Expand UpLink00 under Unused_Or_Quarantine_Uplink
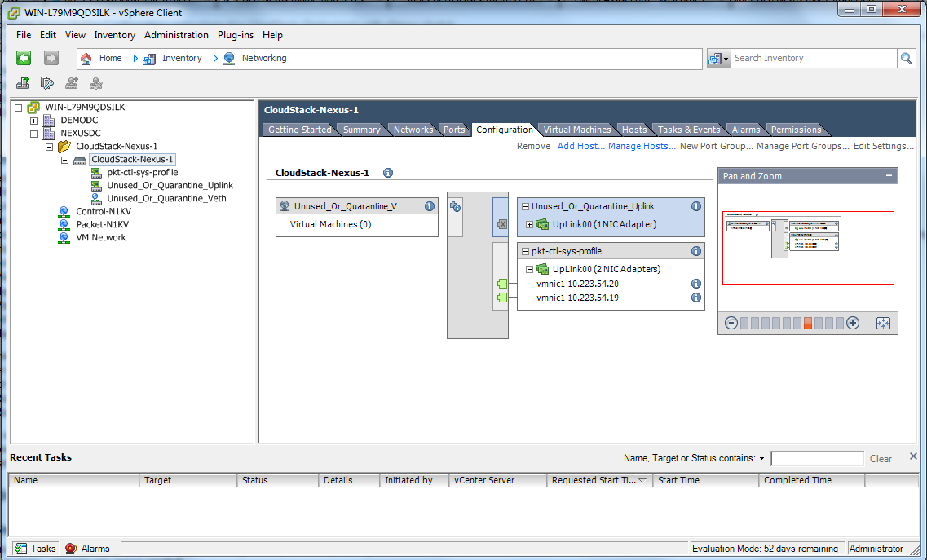The image size is (927, 560). (530, 223)
